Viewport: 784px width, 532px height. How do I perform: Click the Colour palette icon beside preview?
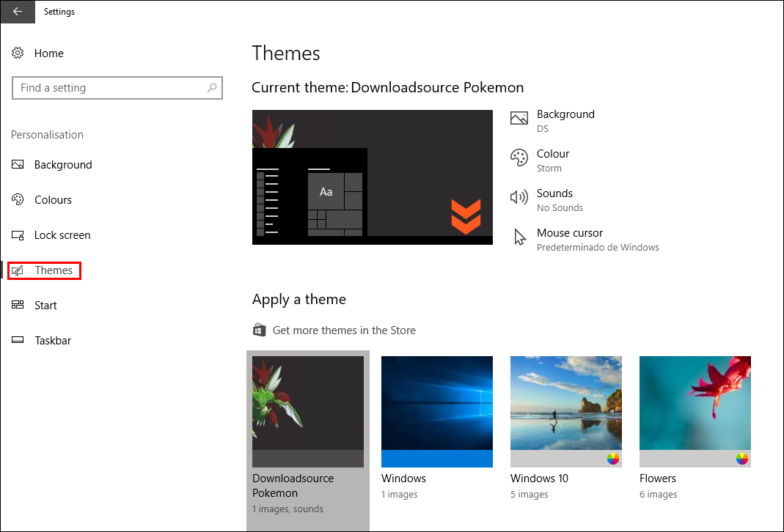(519, 158)
